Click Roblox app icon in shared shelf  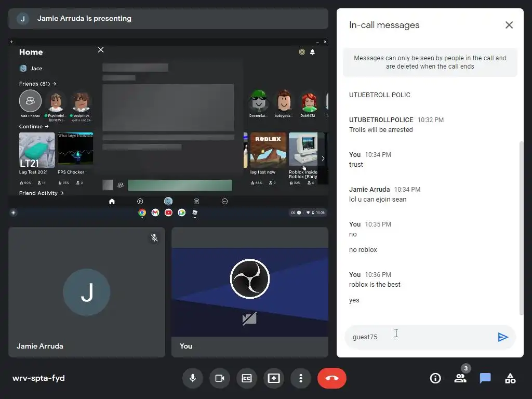pyautogui.click(x=195, y=212)
